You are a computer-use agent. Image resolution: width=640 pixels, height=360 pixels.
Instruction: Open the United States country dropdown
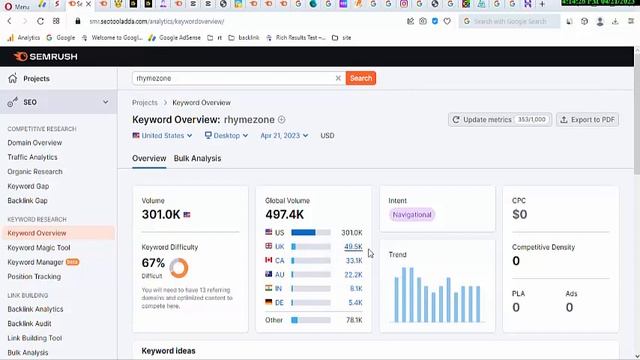tap(162, 136)
